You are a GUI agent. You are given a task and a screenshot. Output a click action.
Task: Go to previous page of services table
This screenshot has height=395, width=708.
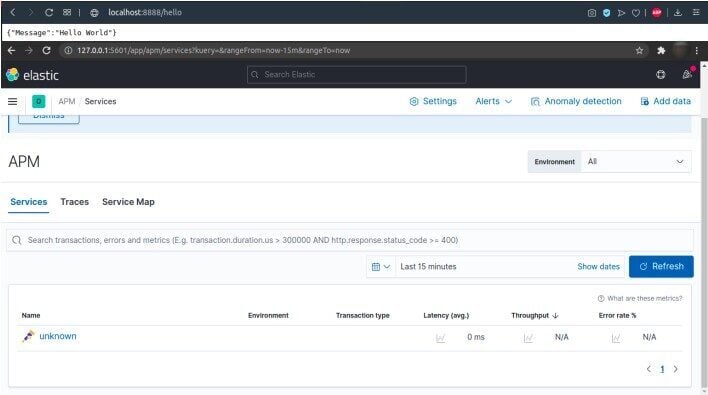click(x=648, y=369)
